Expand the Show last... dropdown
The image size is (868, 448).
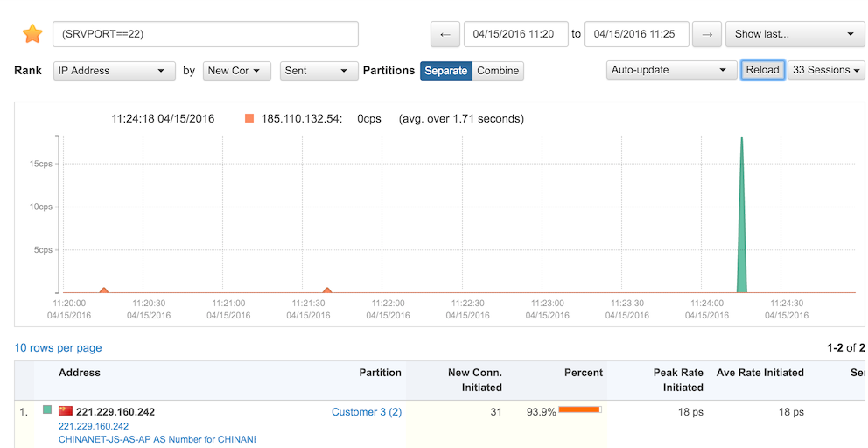click(794, 34)
